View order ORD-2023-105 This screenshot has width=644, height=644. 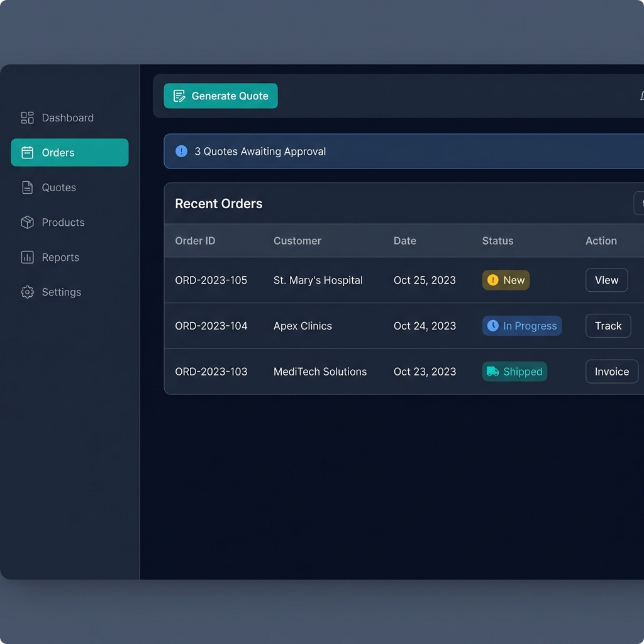[606, 280]
